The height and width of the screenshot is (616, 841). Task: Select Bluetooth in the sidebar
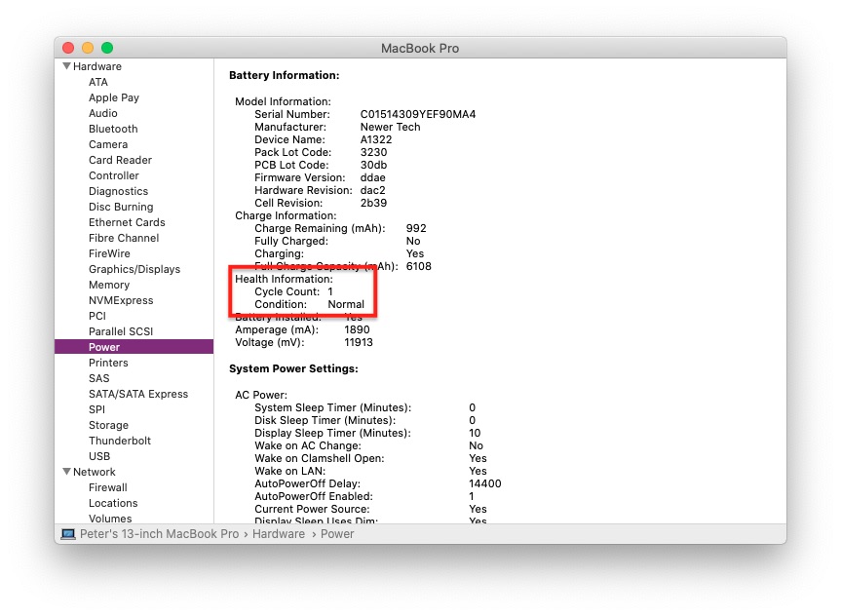[x=113, y=129]
